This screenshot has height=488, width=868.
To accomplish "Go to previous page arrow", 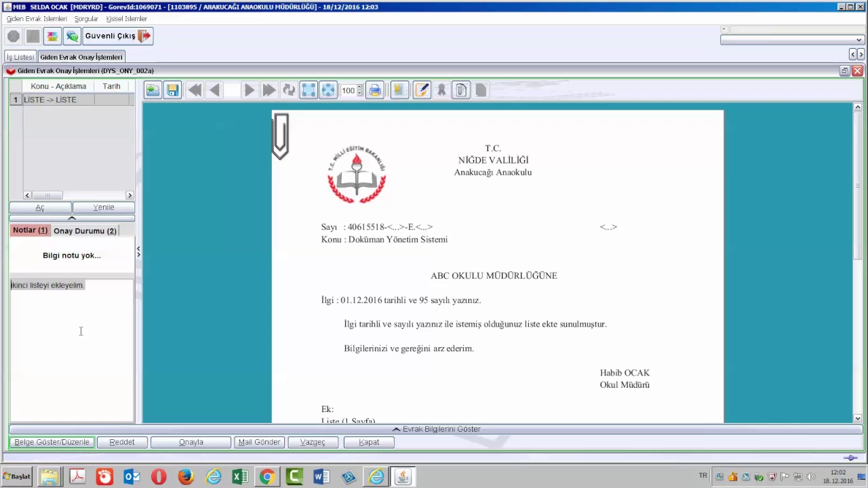I will click(x=215, y=90).
